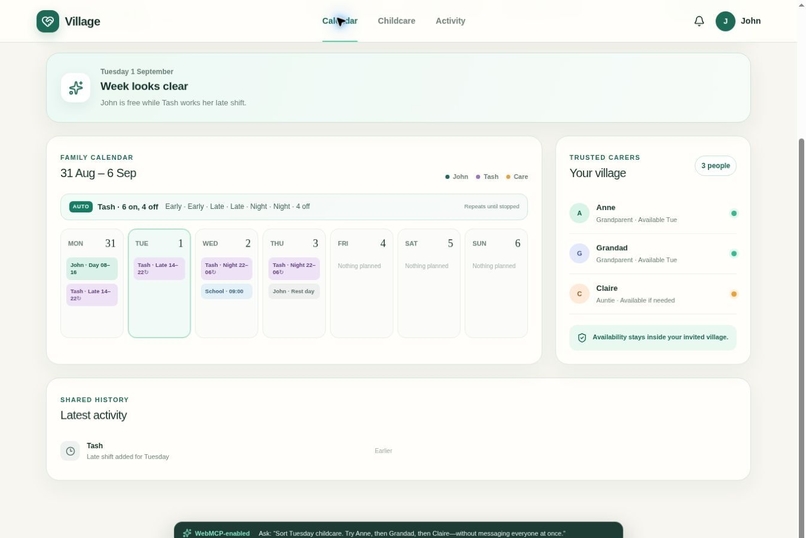
Task: Open John Rest day event on Thursday
Action: [294, 291]
